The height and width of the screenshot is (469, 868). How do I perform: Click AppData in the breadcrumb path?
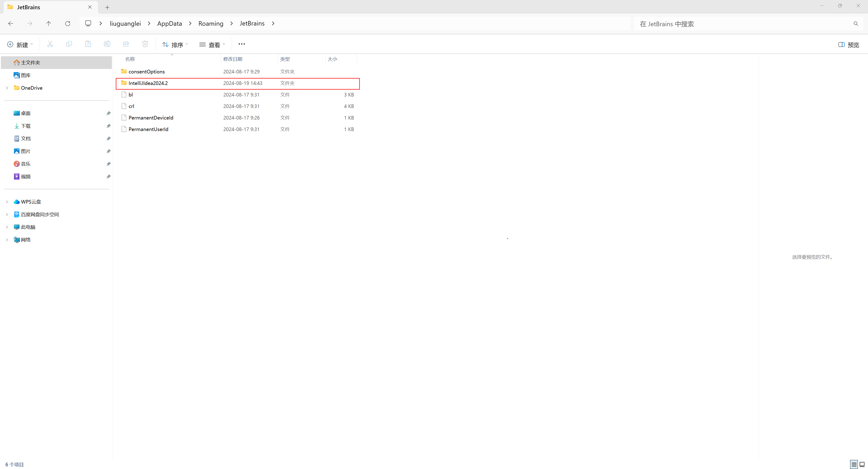(170, 23)
